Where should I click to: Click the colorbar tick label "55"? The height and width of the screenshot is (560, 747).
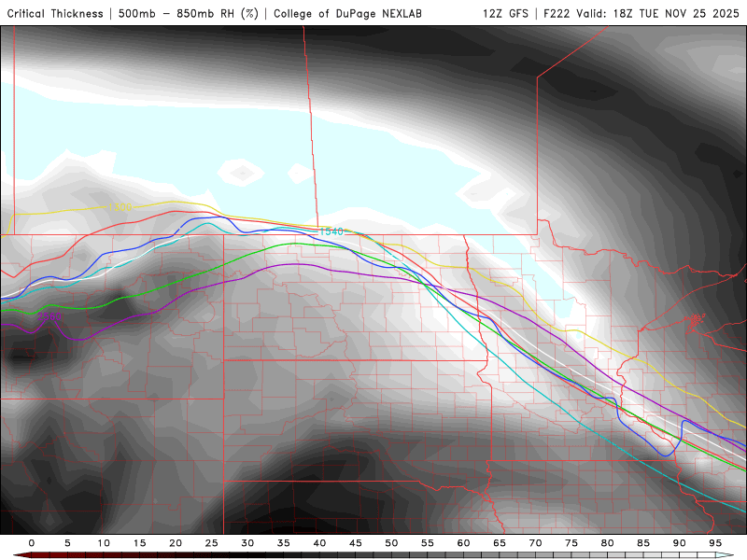pyautogui.click(x=428, y=543)
